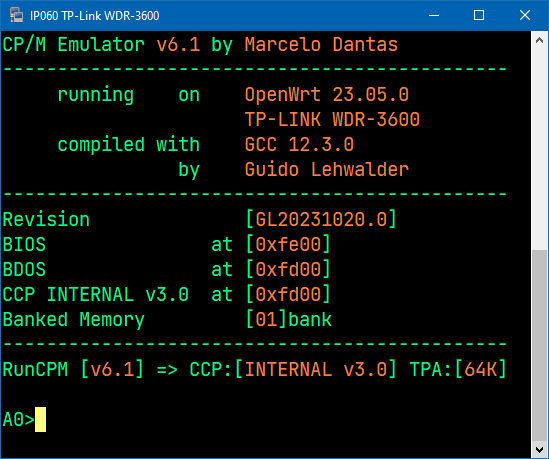
Task: Click the vertical scrollbar thumb
Action: coord(540,345)
